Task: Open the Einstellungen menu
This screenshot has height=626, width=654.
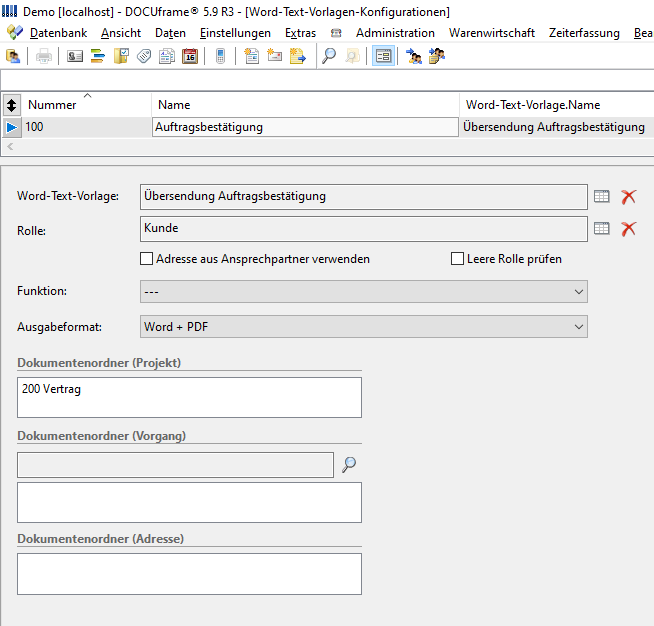Action: [235, 33]
